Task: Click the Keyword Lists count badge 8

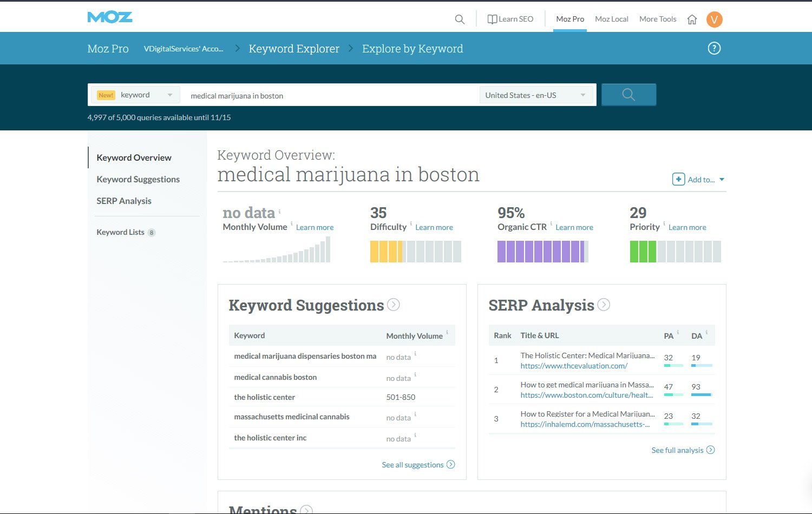Action: click(152, 233)
